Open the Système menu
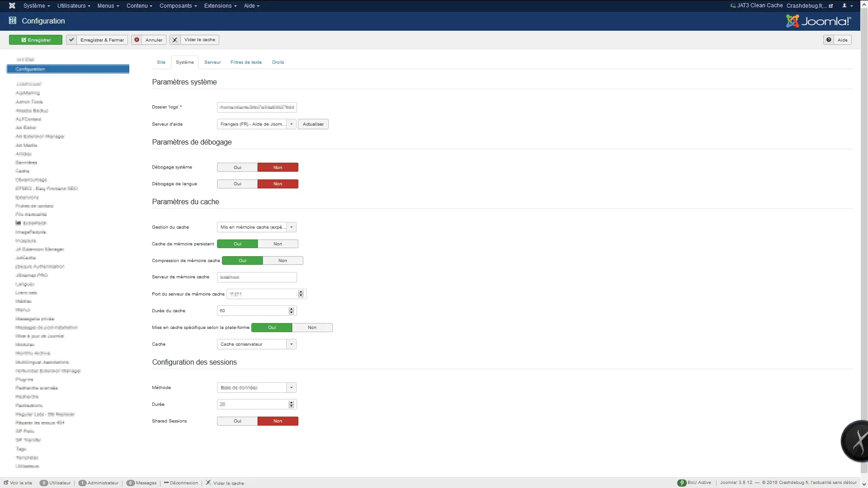Image resolution: width=868 pixels, height=488 pixels. tap(36, 6)
